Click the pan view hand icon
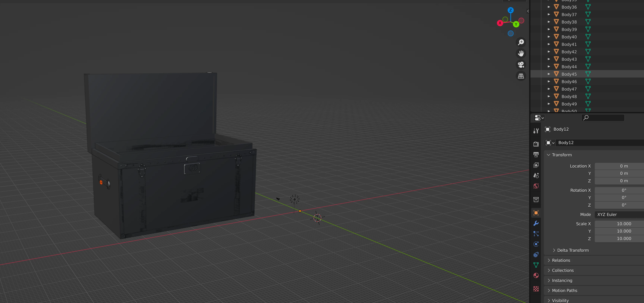This screenshot has width=644, height=303. pos(521,53)
